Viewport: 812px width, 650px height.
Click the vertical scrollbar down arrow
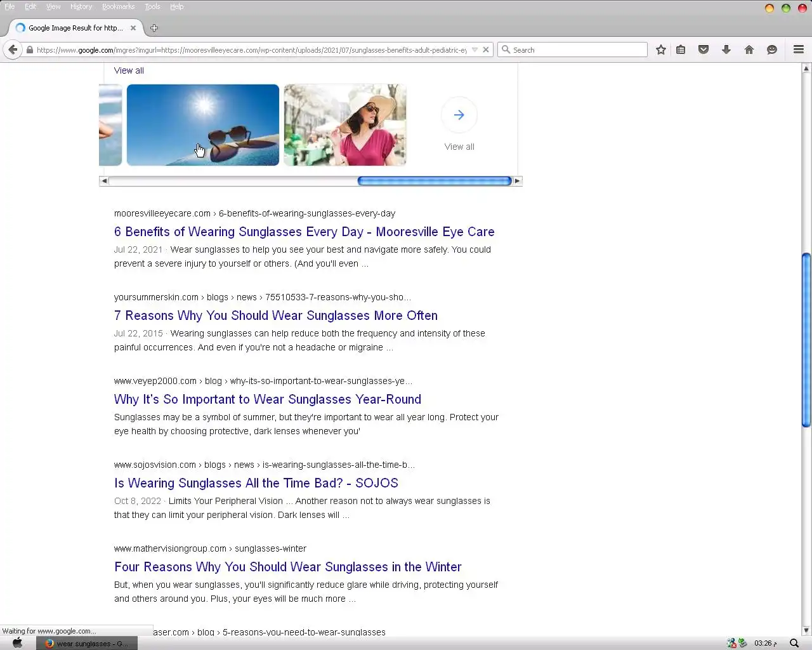click(806, 631)
